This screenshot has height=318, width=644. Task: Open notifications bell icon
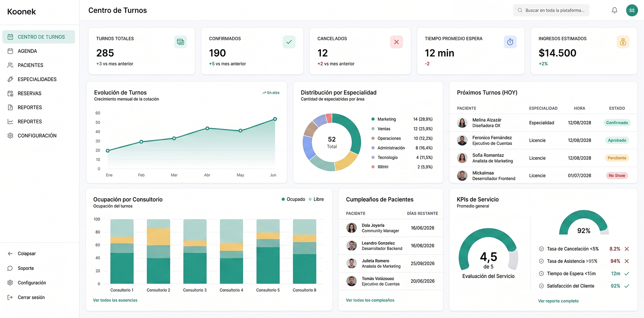pyautogui.click(x=614, y=10)
